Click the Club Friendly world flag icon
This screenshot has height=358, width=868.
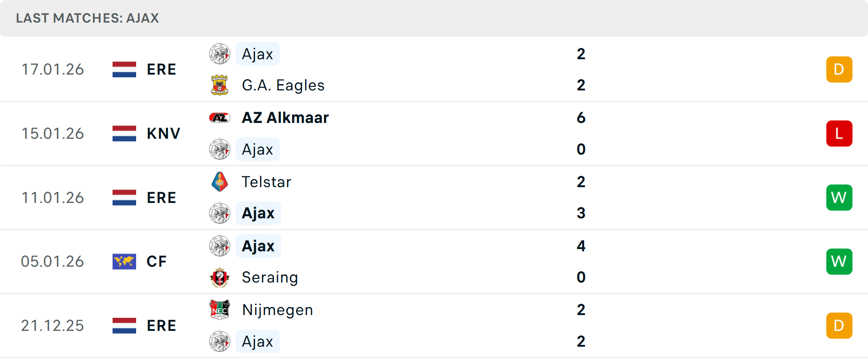[x=124, y=261]
